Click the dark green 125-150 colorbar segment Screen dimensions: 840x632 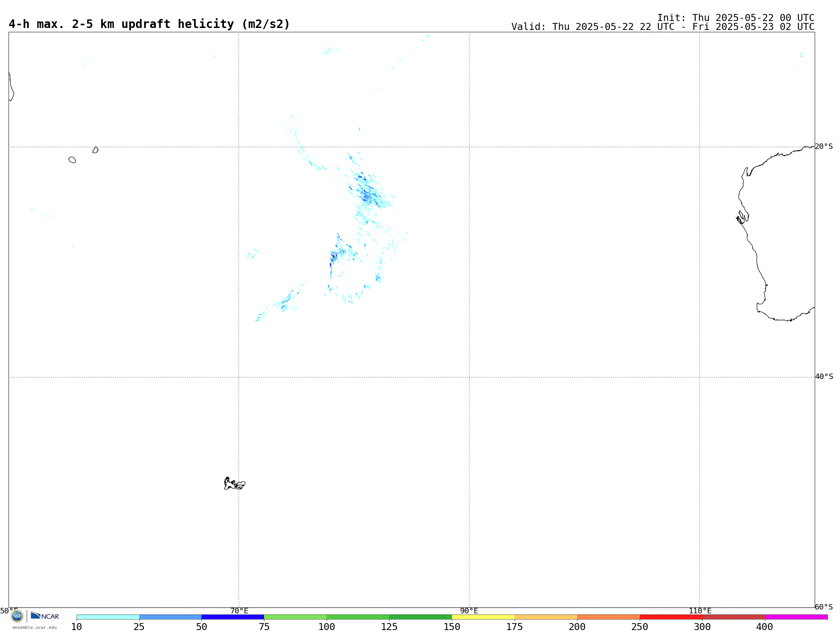pyautogui.click(x=420, y=617)
